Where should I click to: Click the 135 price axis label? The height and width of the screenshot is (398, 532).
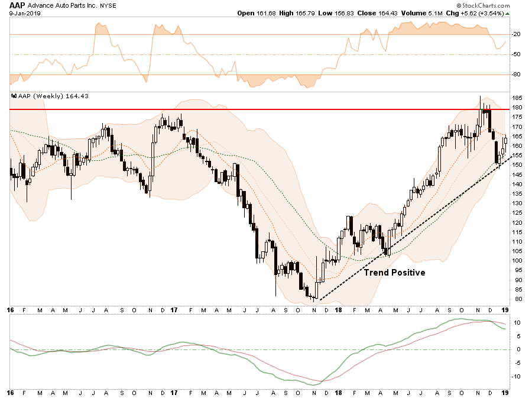(x=517, y=194)
